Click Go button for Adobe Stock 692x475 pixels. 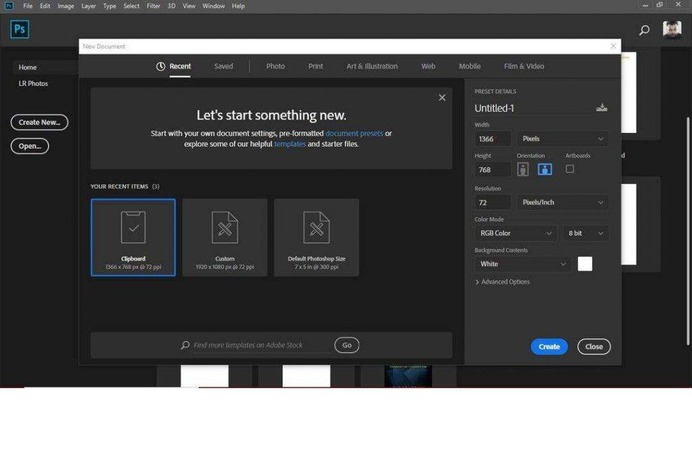coord(347,345)
